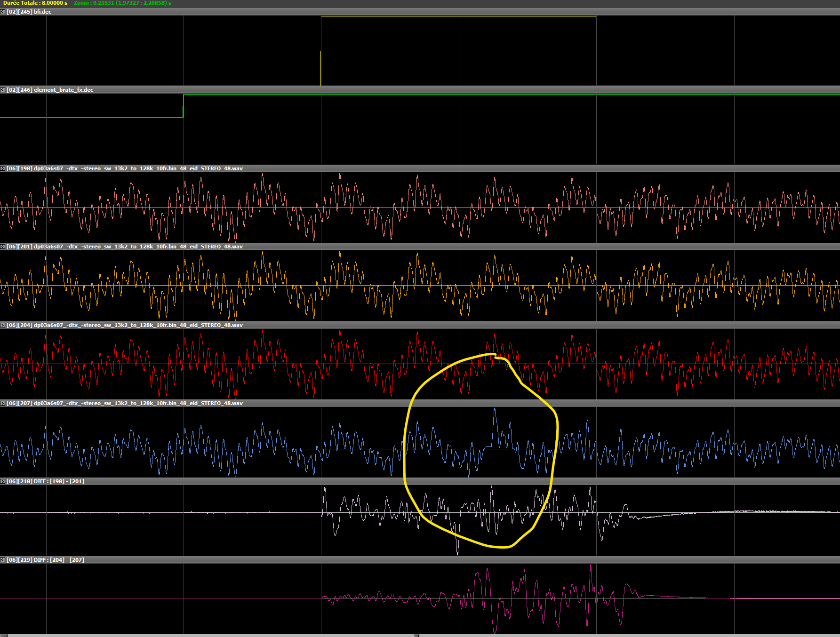840x637 pixels.
Task: Click the header icon of track [207]
Action: click(3, 403)
